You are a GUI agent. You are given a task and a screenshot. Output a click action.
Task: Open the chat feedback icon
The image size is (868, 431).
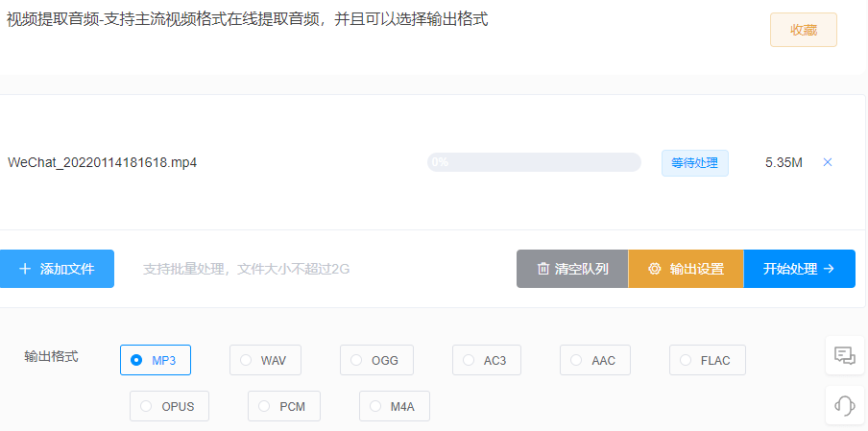(x=845, y=356)
